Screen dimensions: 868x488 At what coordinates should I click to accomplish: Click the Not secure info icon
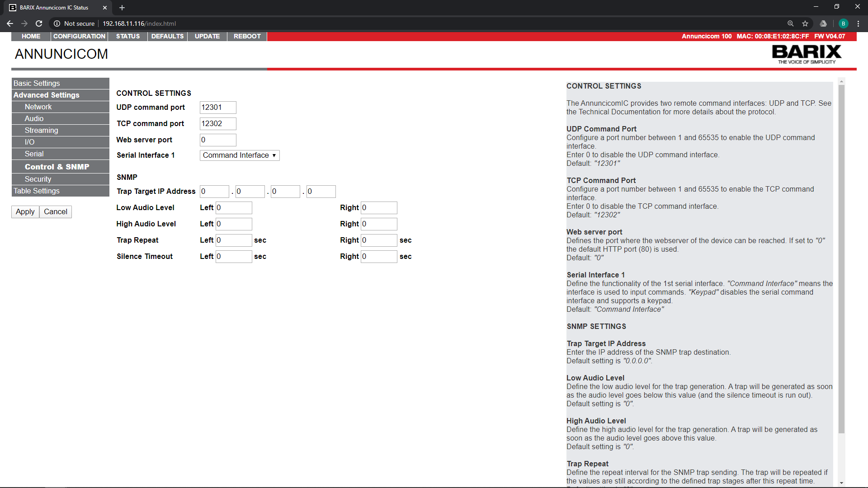coord(57,23)
